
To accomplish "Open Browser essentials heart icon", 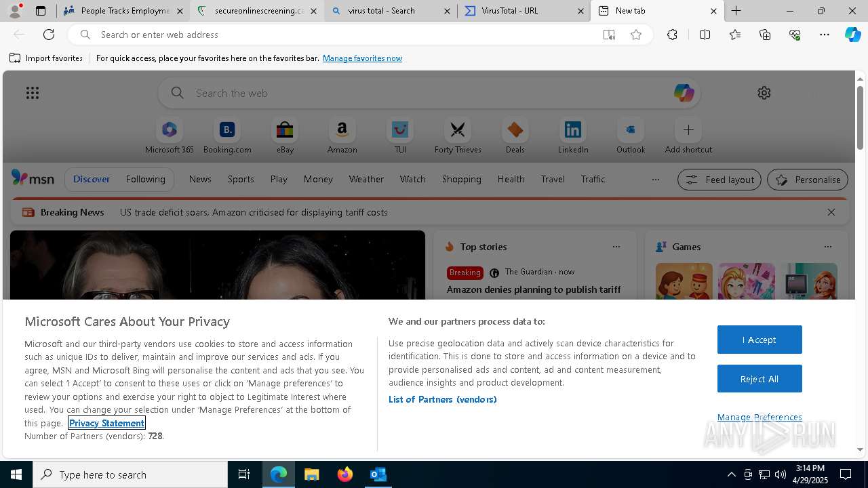I will coord(795,35).
